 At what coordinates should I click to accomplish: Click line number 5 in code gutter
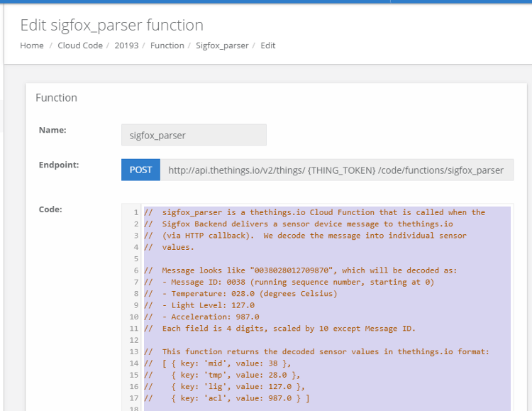[135, 259]
